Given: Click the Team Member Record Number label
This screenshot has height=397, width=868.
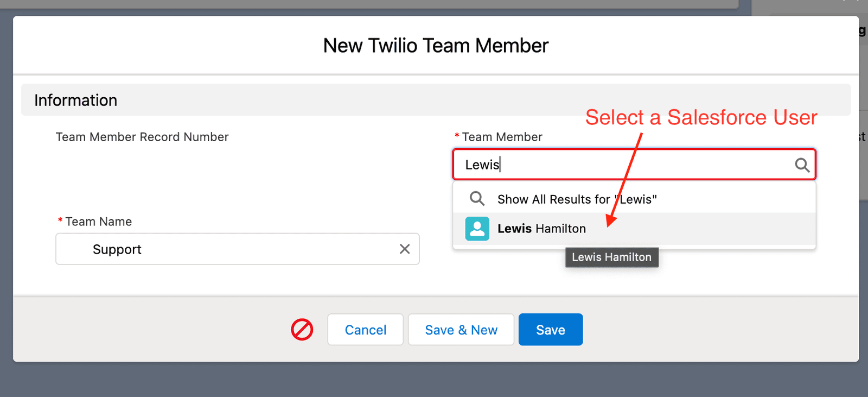Looking at the screenshot, I should coord(142,137).
